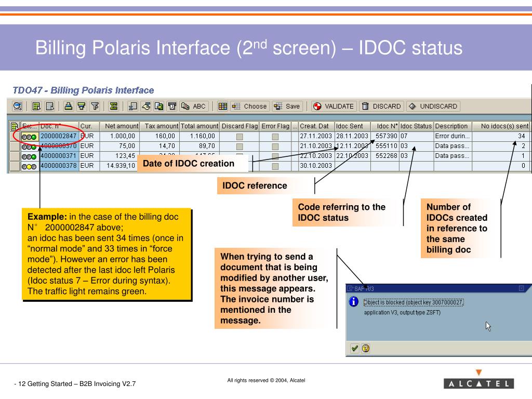Click the traffic light of doc 4000000371
532x399 pixels.
pyautogui.click(x=29, y=156)
